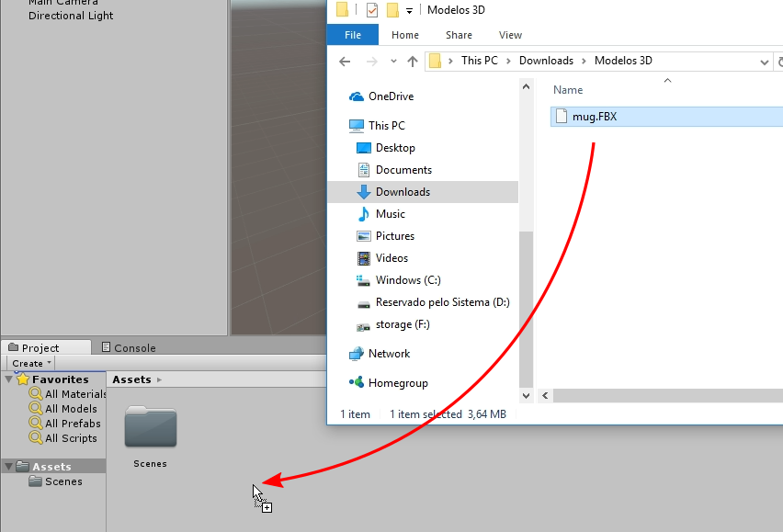Viewport: 783px width, 532px height.
Task: Select Assets folder in Unity project tree
Action: (52, 467)
